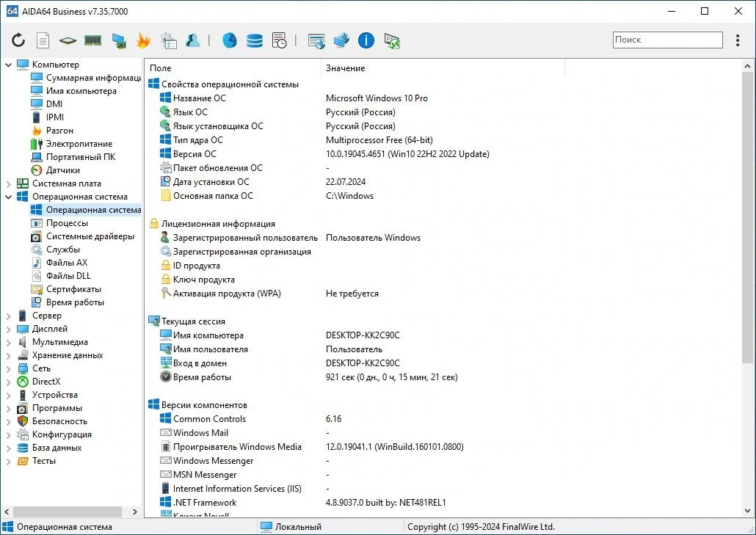This screenshot has width=756, height=535.
Task: Open the Report page icon in toolbar
Action: point(43,40)
